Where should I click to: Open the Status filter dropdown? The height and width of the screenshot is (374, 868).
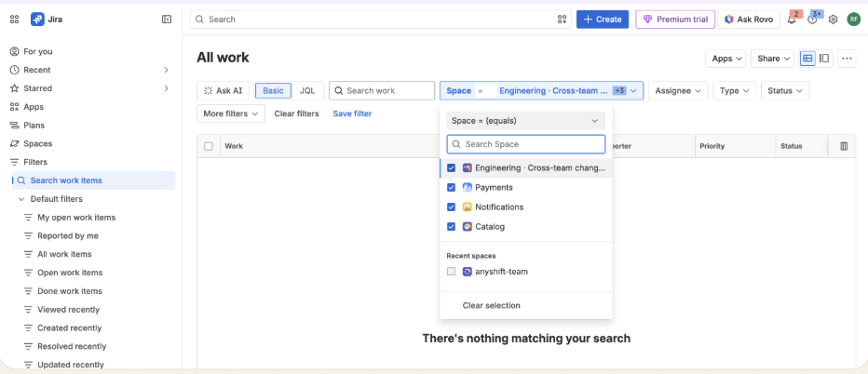click(x=785, y=91)
